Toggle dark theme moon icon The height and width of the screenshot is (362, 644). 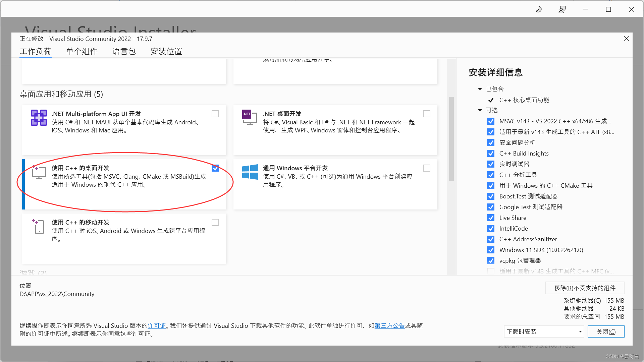coord(539,9)
